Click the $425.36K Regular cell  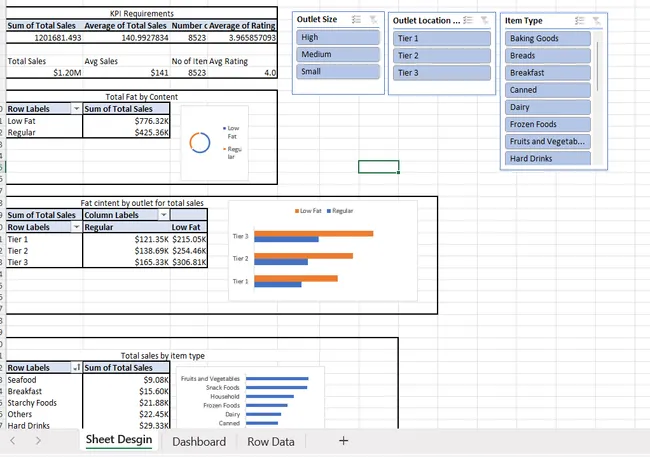(x=126, y=133)
